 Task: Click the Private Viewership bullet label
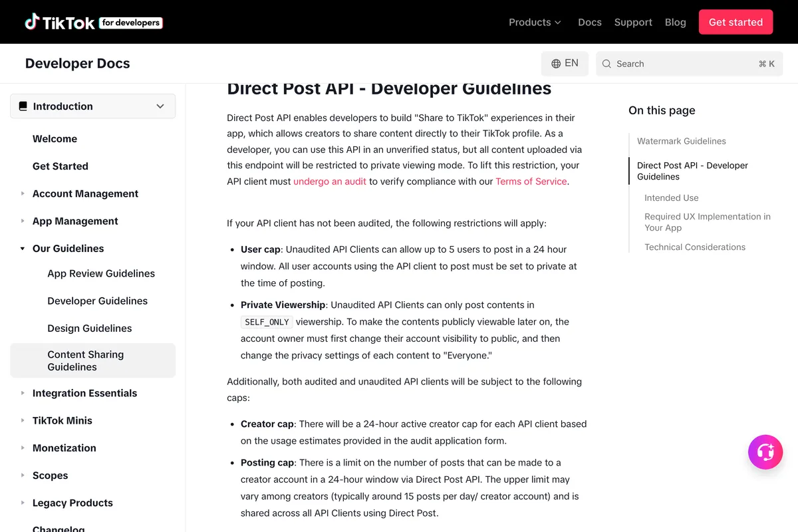coord(283,305)
